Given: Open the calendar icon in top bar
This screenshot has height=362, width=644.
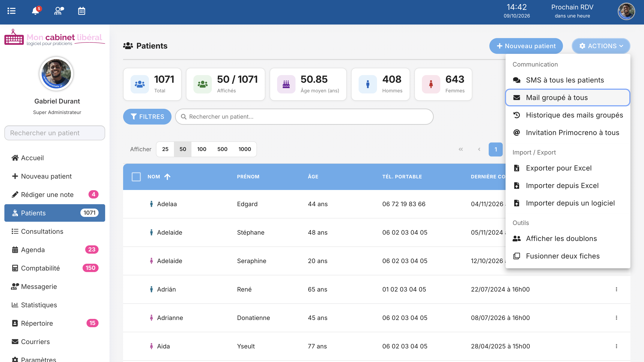Looking at the screenshot, I should (x=81, y=11).
